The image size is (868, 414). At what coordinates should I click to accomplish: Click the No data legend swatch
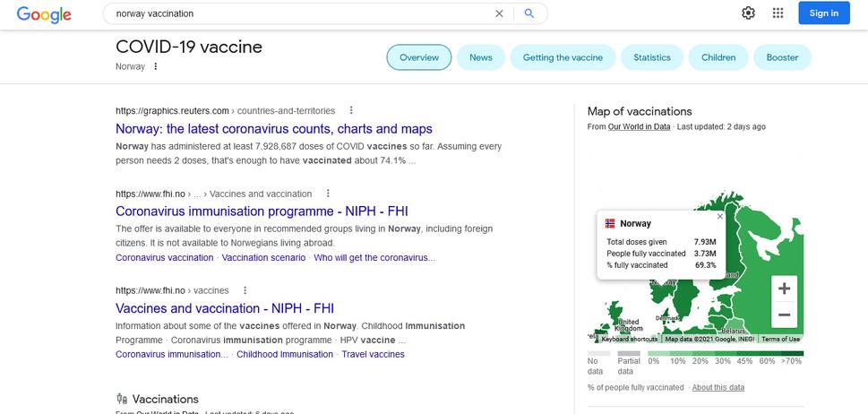pyautogui.click(x=598, y=353)
